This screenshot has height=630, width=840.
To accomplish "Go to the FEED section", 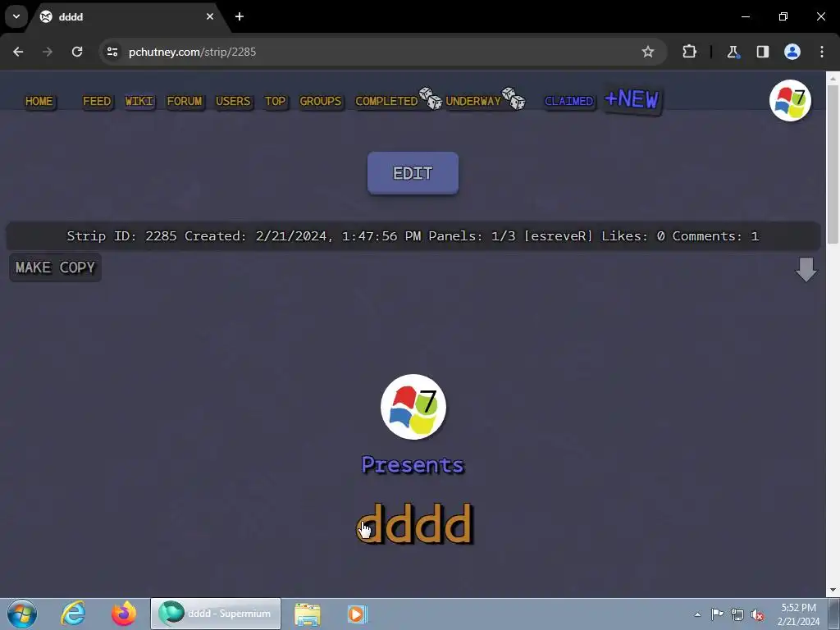I will point(97,101).
